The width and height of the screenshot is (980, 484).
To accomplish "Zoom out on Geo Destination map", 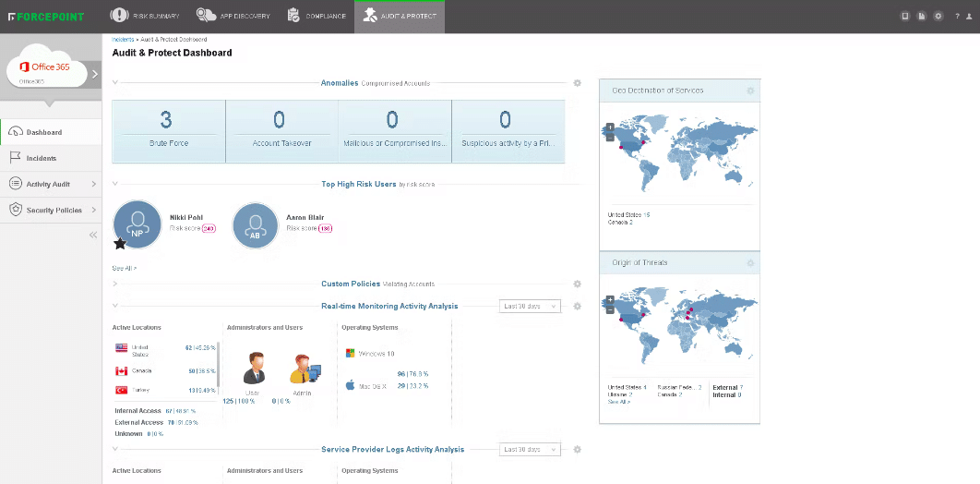I will pyautogui.click(x=610, y=138).
